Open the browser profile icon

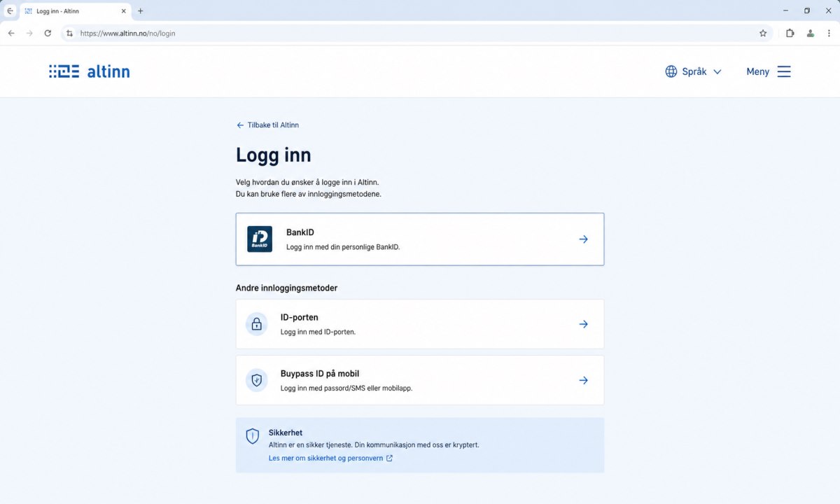[810, 33]
